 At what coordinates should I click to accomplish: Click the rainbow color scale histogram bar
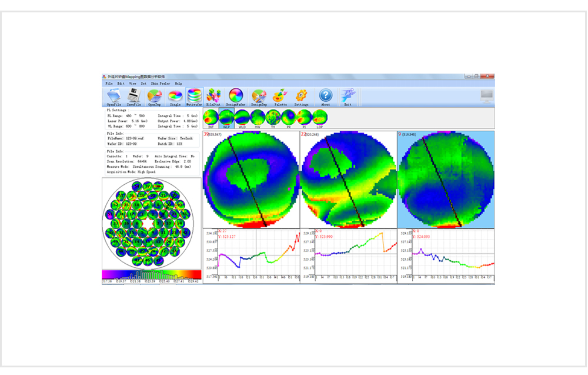click(151, 274)
